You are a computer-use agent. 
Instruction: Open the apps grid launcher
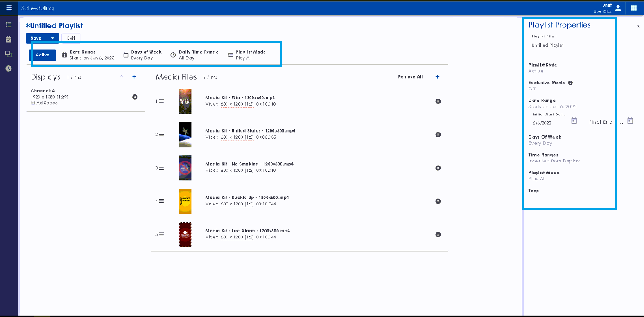[x=634, y=8]
